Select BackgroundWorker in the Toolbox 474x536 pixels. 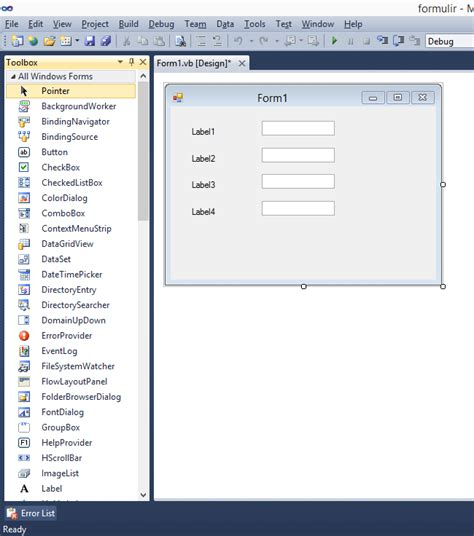point(71,106)
